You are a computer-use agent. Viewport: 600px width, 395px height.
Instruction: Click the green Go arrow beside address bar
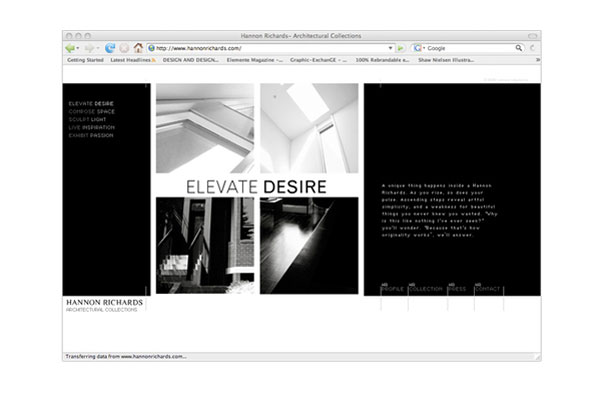[x=400, y=48]
